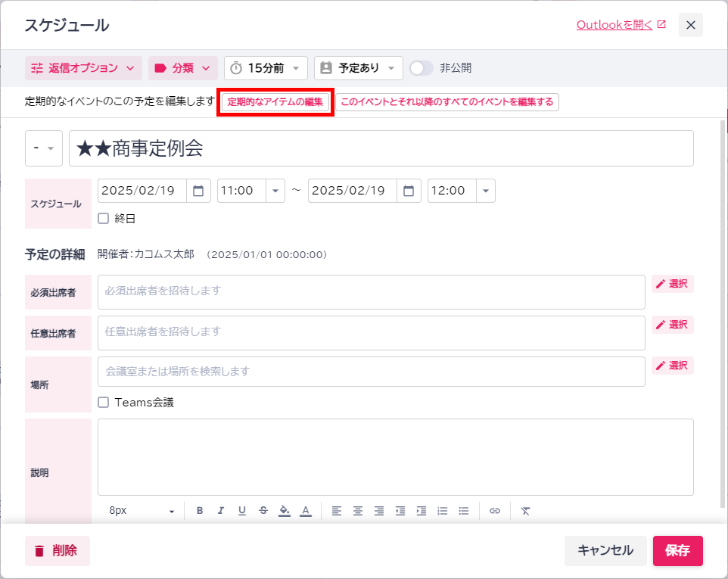Screen dimensions: 728x579
Task: Click inside the 説明 description text area
Action: coord(396,457)
